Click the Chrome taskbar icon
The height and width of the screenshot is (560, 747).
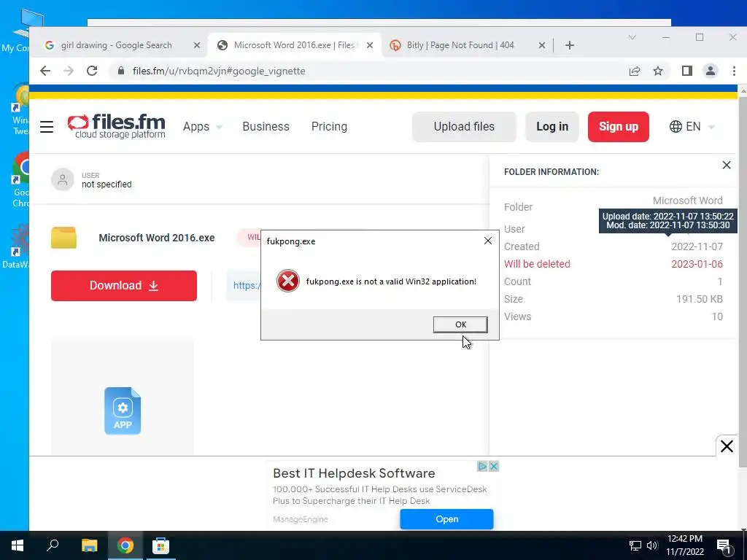(125, 545)
